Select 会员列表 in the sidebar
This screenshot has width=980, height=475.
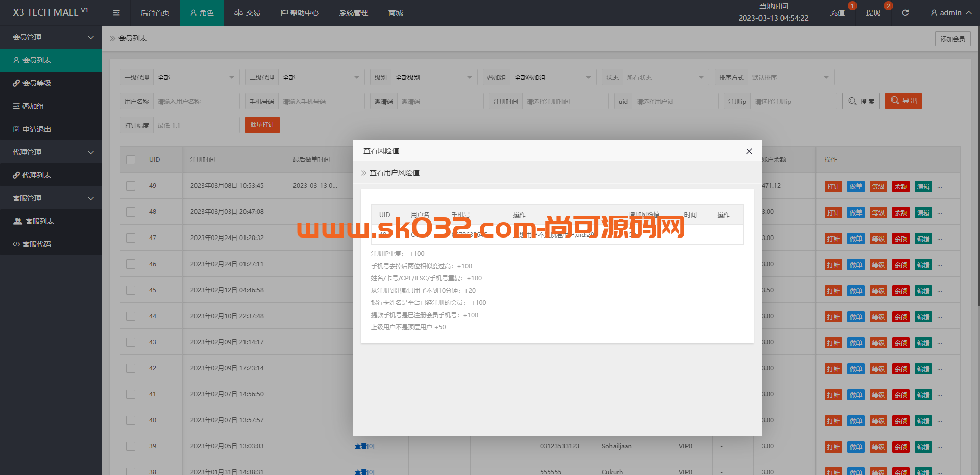pos(51,60)
